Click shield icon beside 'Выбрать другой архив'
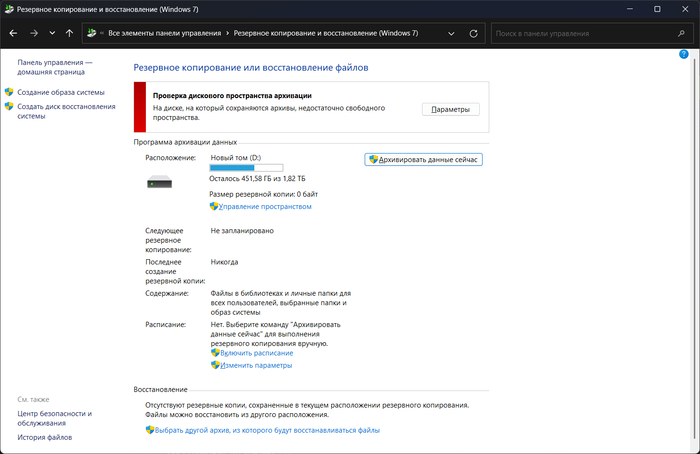 click(150, 430)
